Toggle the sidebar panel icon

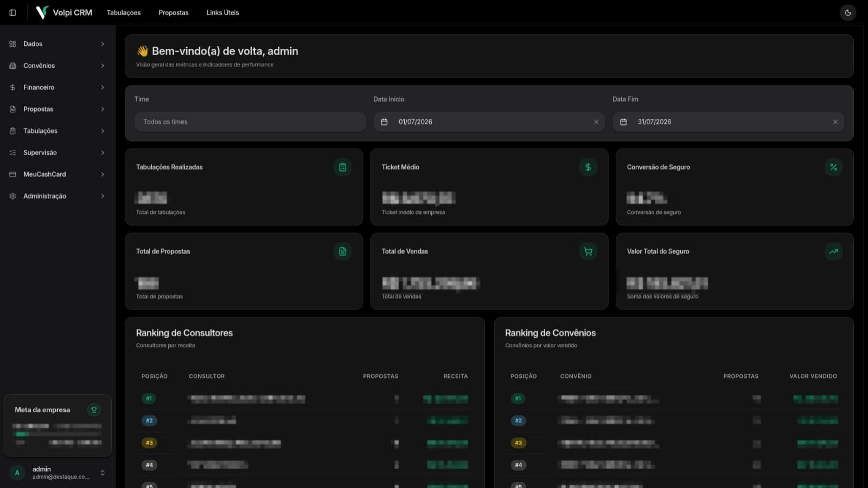click(12, 12)
